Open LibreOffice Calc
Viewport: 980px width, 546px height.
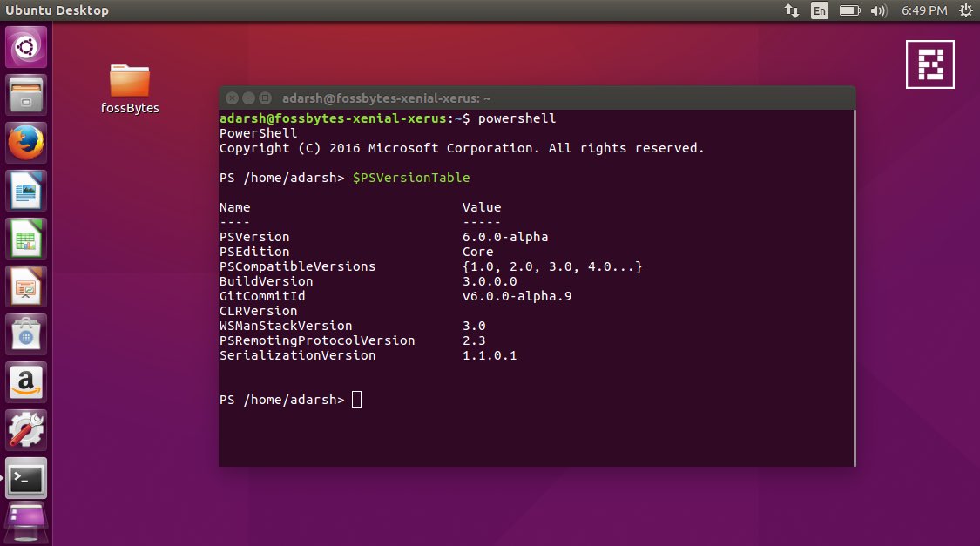click(25, 240)
